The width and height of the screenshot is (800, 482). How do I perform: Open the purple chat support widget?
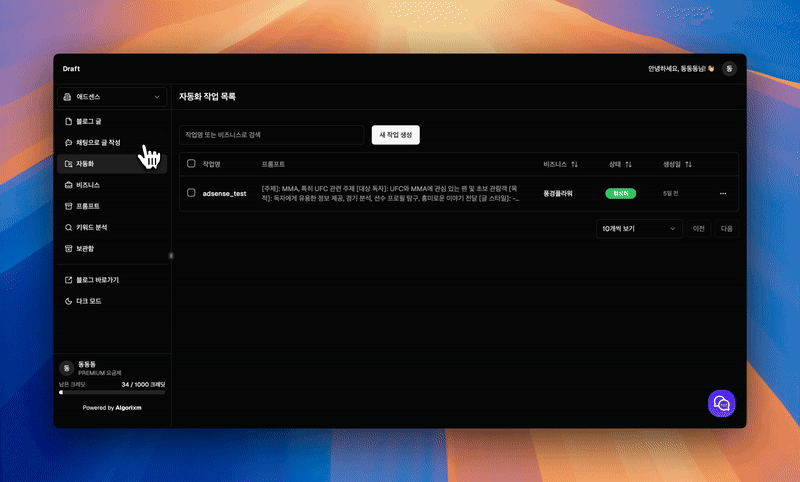[721, 403]
